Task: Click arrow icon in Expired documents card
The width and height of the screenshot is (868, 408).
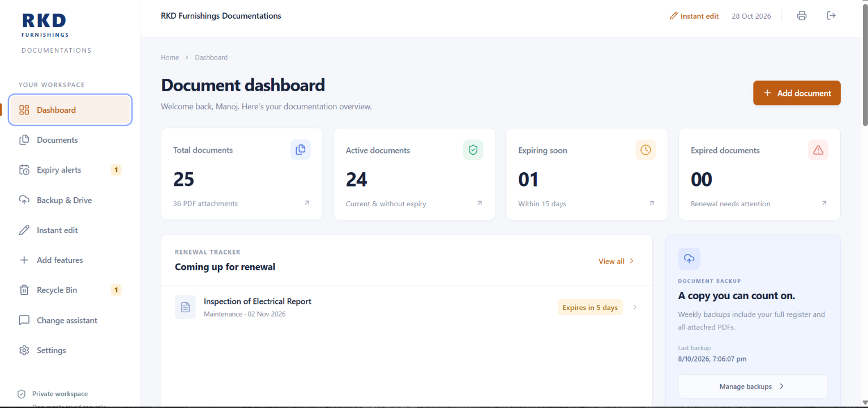Action: [824, 203]
